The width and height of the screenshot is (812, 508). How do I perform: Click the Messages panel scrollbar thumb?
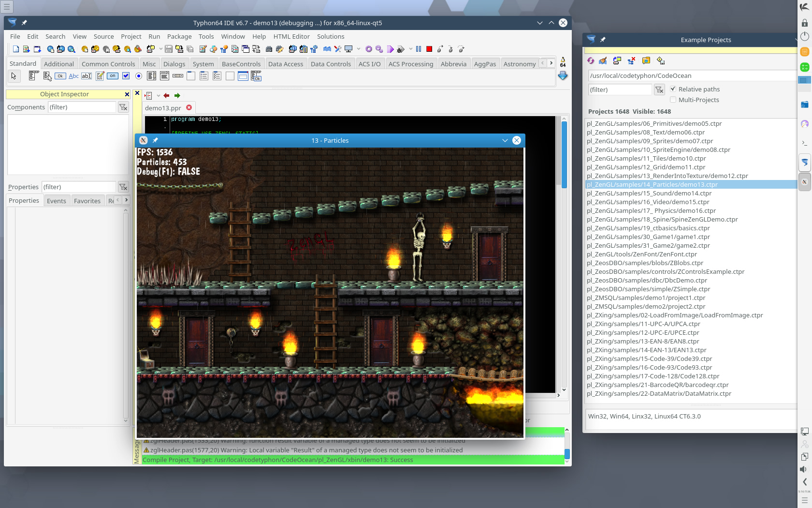point(567,454)
